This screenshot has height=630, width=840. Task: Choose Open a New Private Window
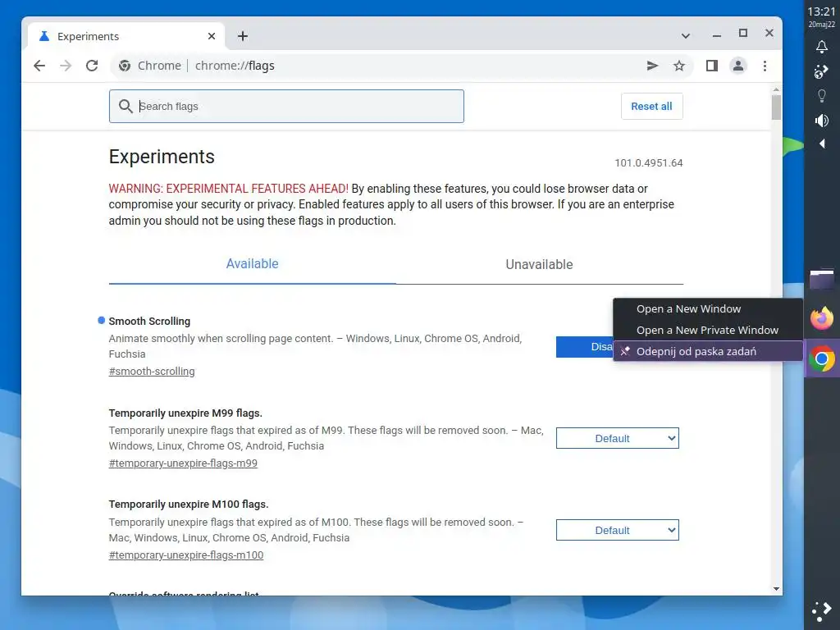pyautogui.click(x=708, y=330)
